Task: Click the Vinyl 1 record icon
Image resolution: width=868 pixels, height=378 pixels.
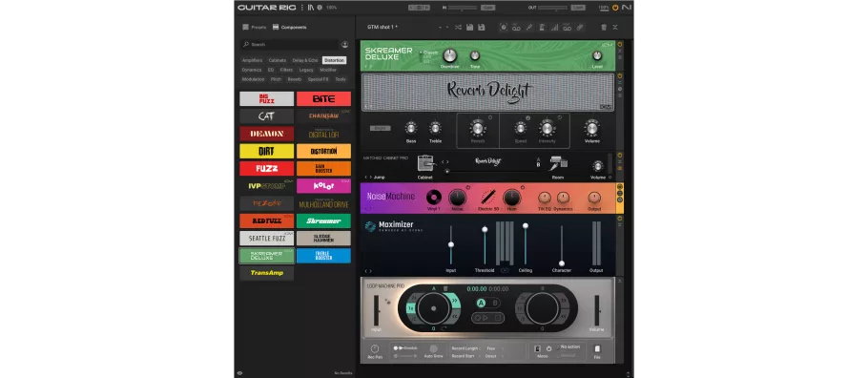Action: 434,198
